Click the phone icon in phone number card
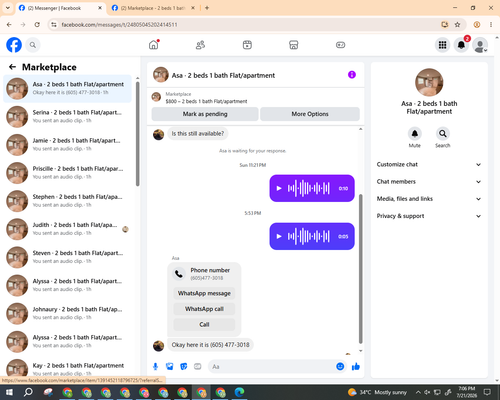The width and height of the screenshot is (500, 400). tap(179, 274)
